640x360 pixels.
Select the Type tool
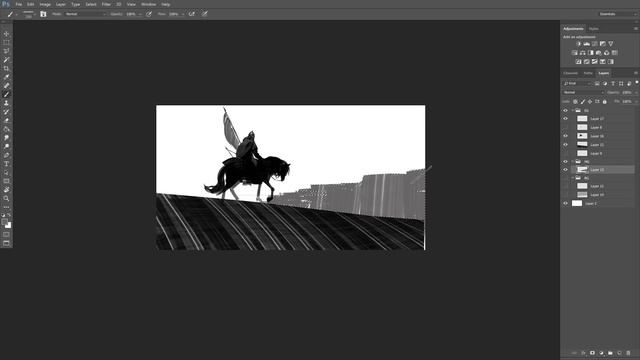[6, 164]
